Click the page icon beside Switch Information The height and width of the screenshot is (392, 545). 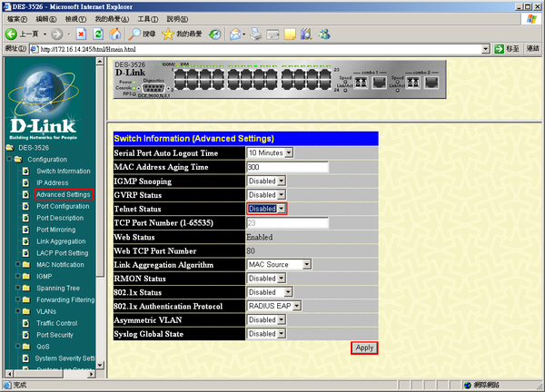(25, 171)
